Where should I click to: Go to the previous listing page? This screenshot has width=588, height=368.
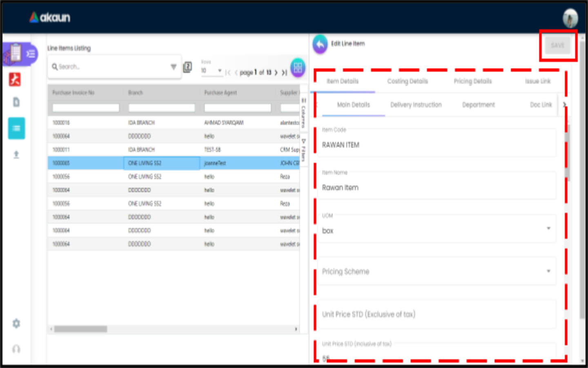coord(236,72)
